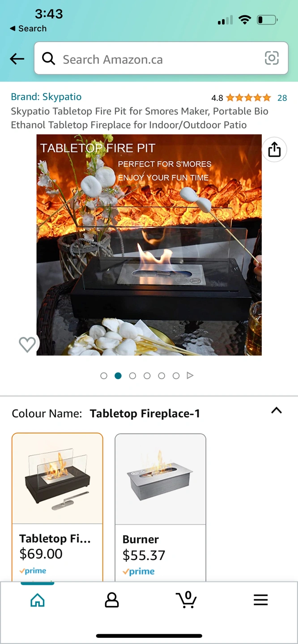The width and height of the screenshot is (298, 644).
Task: Collapse the Colour Name section
Action: (x=277, y=411)
